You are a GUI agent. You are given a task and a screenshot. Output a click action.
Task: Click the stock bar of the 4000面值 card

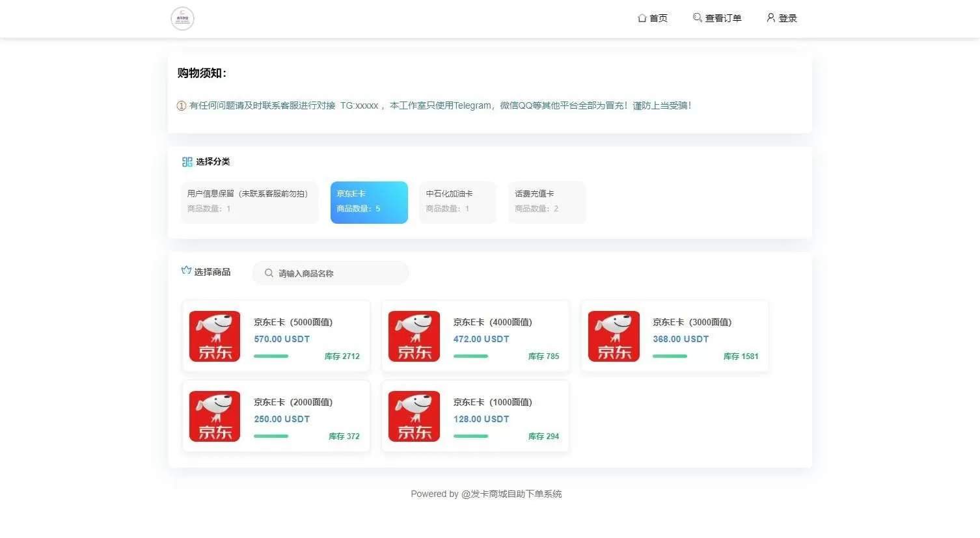point(470,356)
